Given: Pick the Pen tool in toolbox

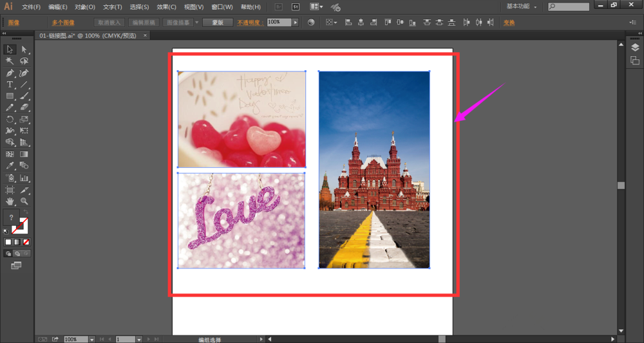Looking at the screenshot, I should [10, 73].
